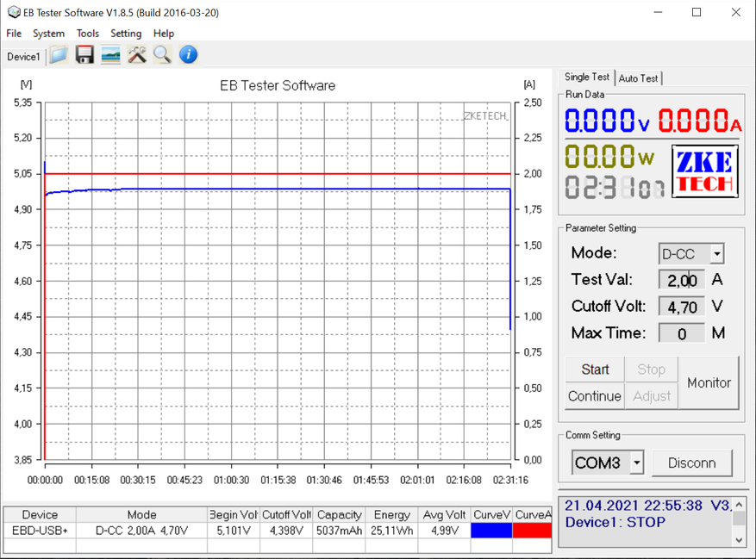756x559 pixels.
Task: Select the 5037mAh capacity cell
Action: click(339, 531)
